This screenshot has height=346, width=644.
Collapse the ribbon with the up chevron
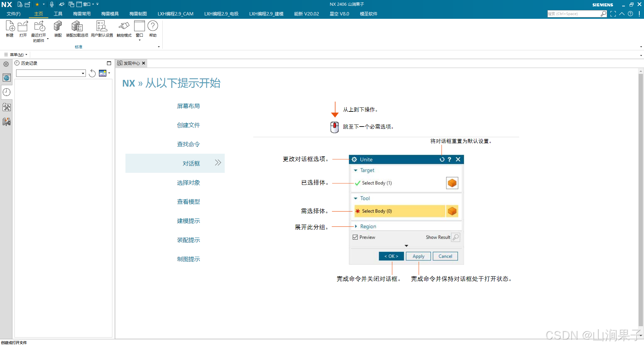coord(622,14)
